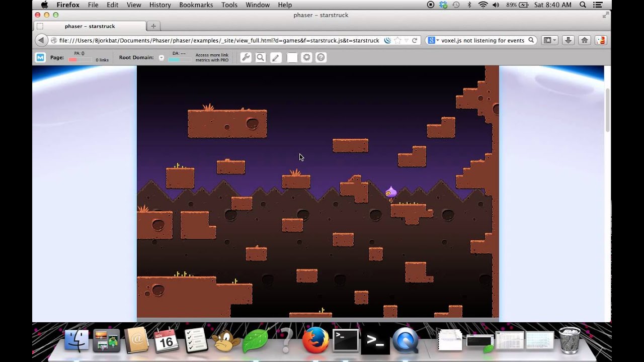Click the volume speaker icon
The width and height of the screenshot is (644, 362).
coord(497,5)
